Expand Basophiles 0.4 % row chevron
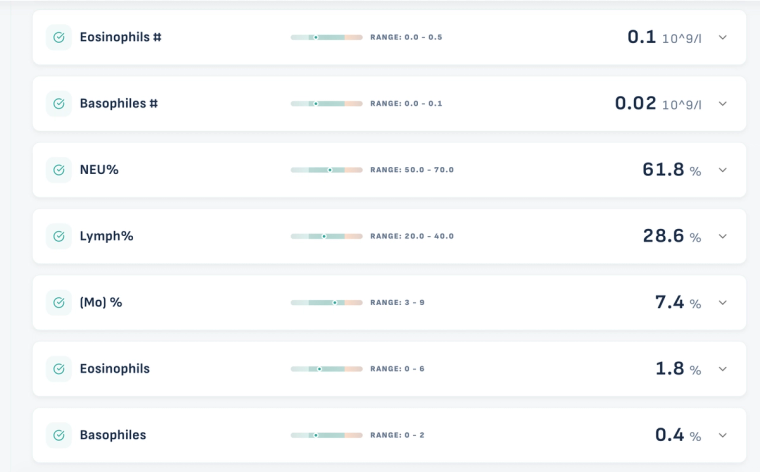Image resolution: width=760 pixels, height=472 pixels. [x=722, y=436]
